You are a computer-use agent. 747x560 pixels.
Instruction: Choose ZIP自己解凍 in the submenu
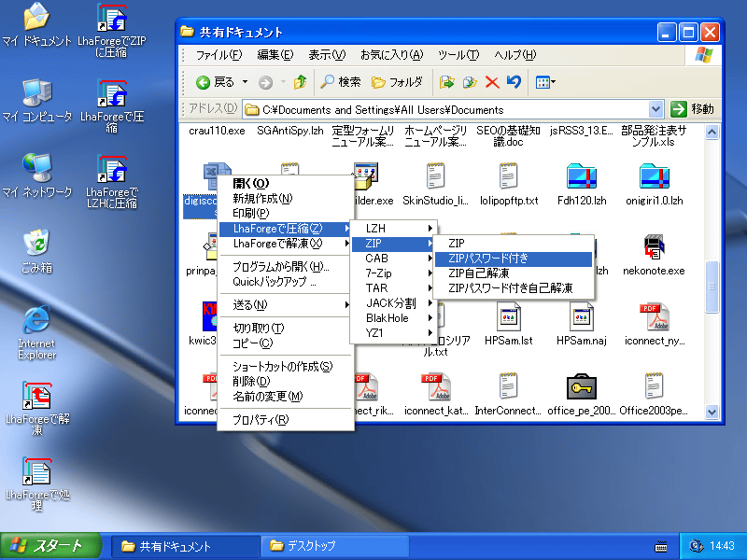coord(513,273)
